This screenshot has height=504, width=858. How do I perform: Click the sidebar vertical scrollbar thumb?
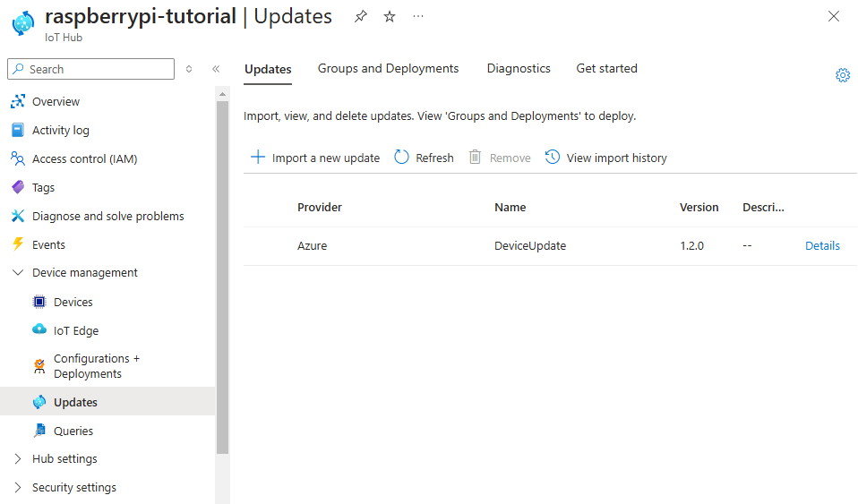[222, 277]
